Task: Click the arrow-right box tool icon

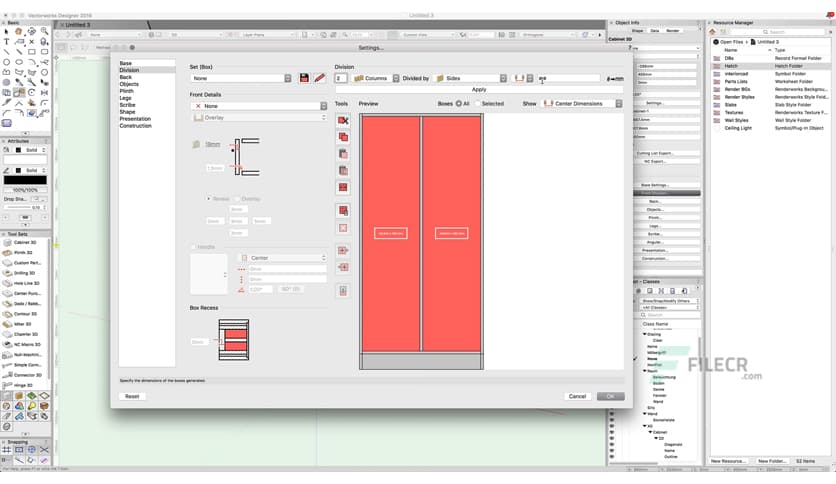Action: 343,250
